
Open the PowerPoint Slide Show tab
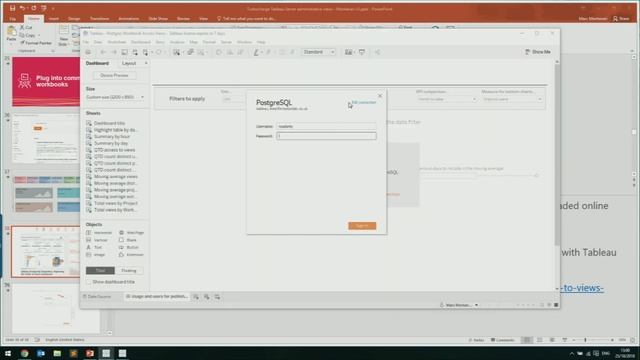(x=158, y=19)
